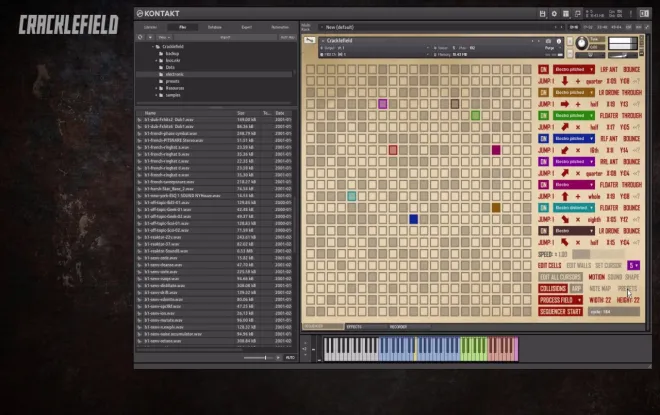This screenshot has width=660, height=415.
Task: Click the Crackleflield instrument wrench icon
Action: (309, 41)
